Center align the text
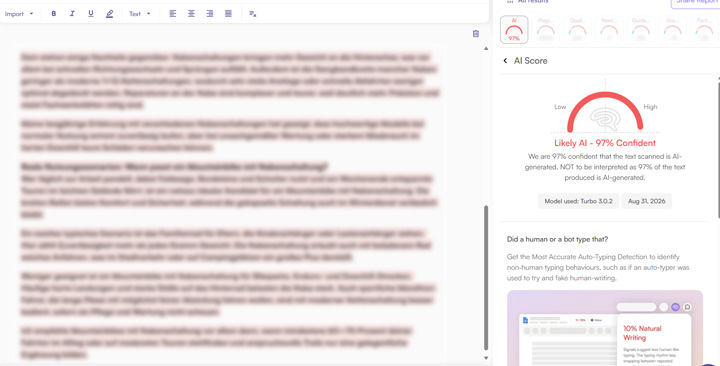Viewport: 720px width, 366px height. pos(191,14)
